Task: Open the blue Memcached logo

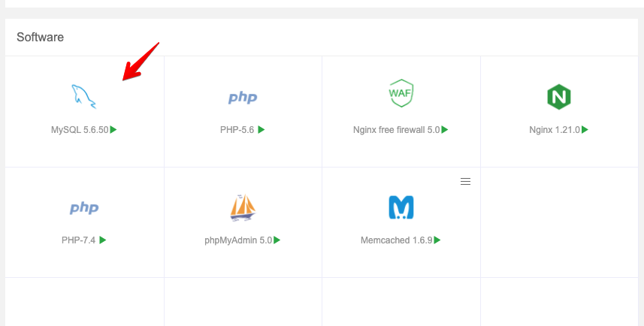Action: pyautogui.click(x=401, y=207)
